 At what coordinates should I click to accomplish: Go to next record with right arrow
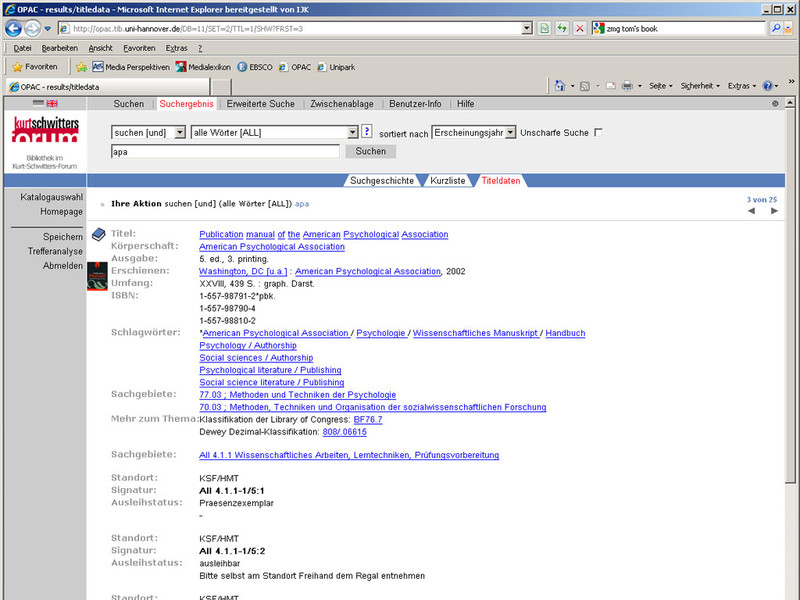[774, 211]
